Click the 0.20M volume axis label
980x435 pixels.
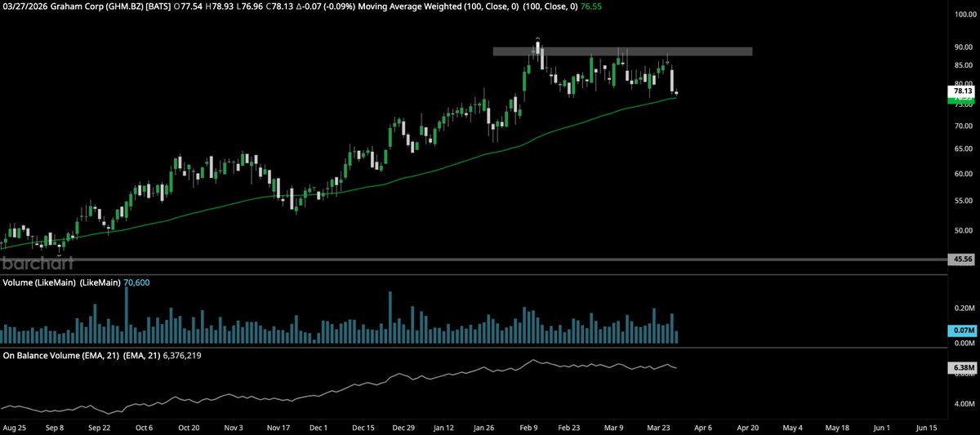pyautogui.click(x=964, y=308)
